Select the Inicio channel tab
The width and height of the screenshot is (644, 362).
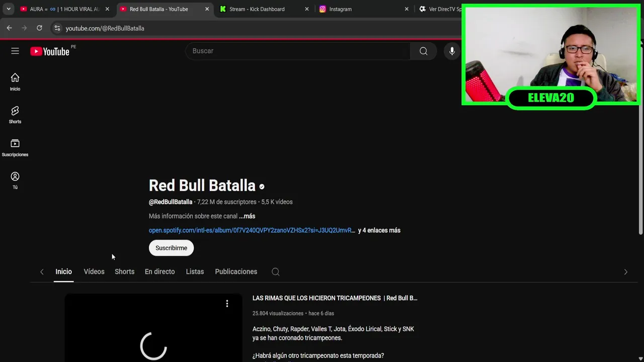(63, 271)
